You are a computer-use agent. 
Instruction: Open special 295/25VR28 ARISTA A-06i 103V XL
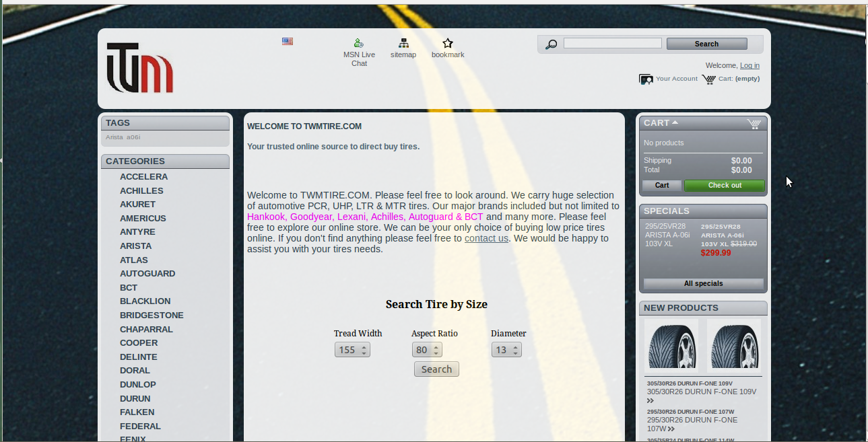[667, 235]
